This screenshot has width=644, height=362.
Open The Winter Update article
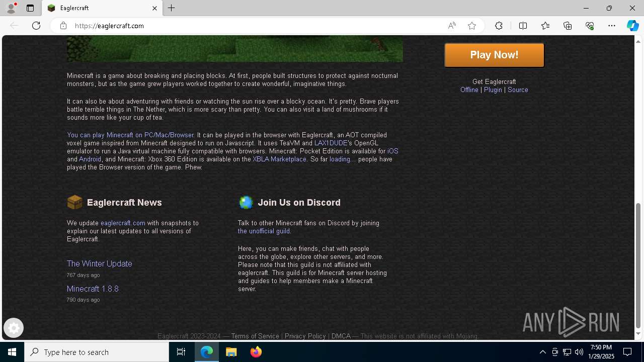pyautogui.click(x=100, y=263)
